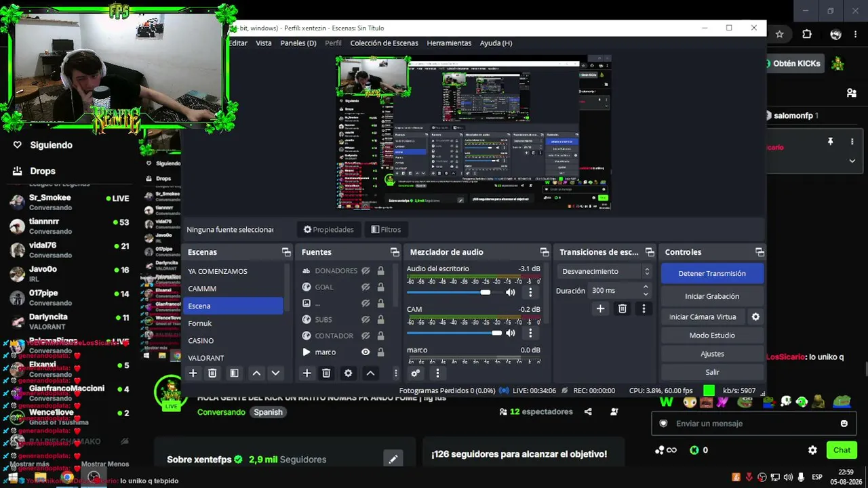Remove selected source with Fuentes trash icon
This screenshot has width=868, height=488.
click(326, 373)
